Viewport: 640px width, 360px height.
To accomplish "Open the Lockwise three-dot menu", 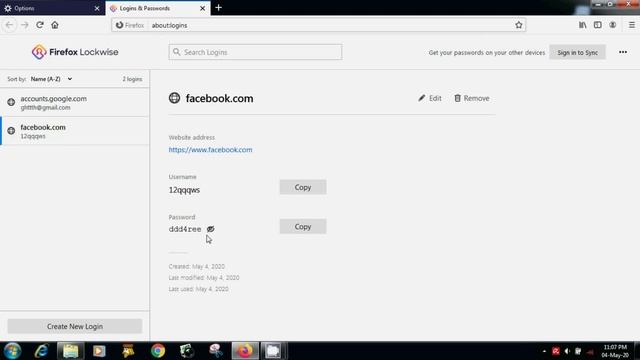I will pyautogui.click(x=623, y=52).
